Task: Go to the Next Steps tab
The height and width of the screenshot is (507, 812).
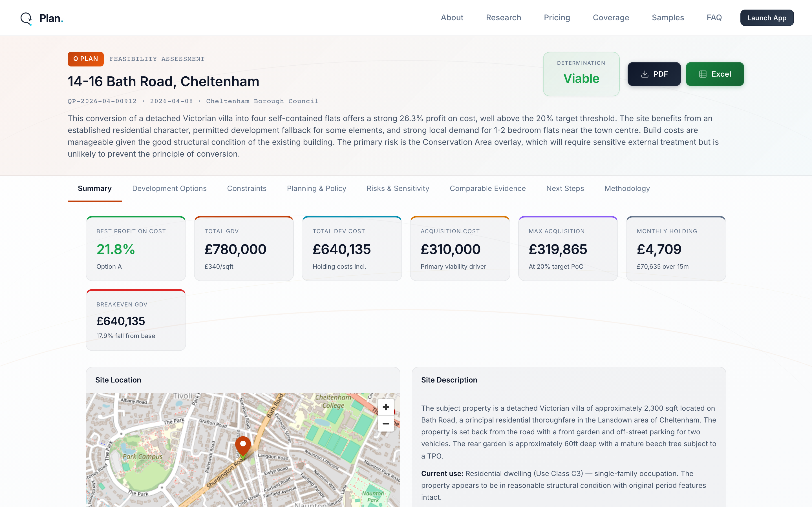Action: [565, 188]
